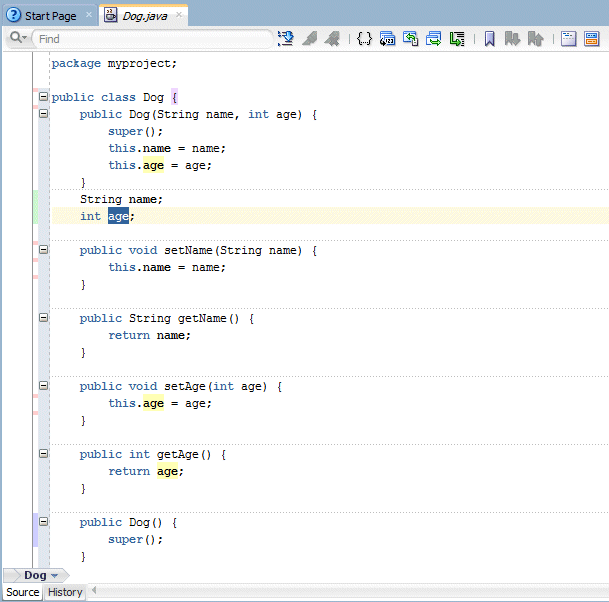The width and height of the screenshot is (609, 602).
Task: Click the selected 'age' field declaration
Action: (118, 216)
